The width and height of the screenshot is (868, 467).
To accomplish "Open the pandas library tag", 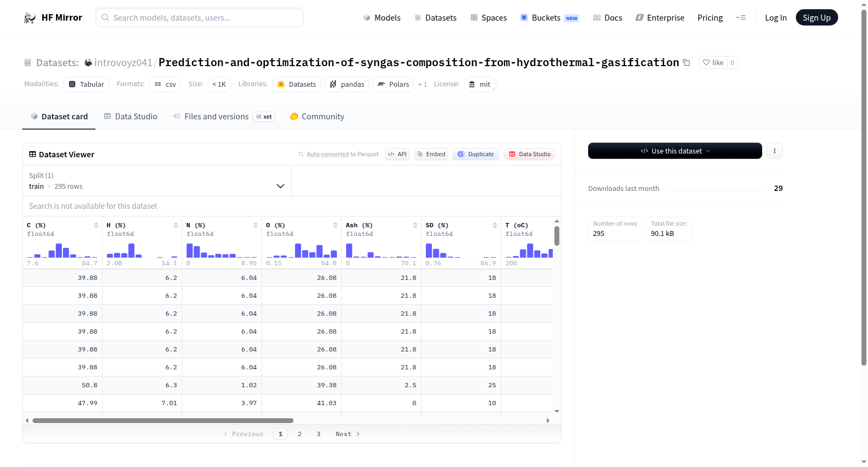I will tap(347, 84).
